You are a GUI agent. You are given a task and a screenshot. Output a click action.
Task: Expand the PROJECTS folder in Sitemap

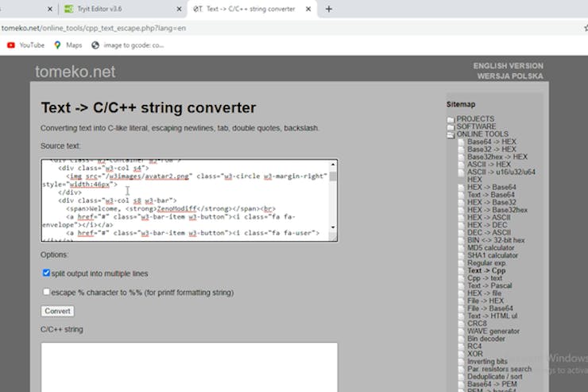pyautogui.click(x=475, y=119)
